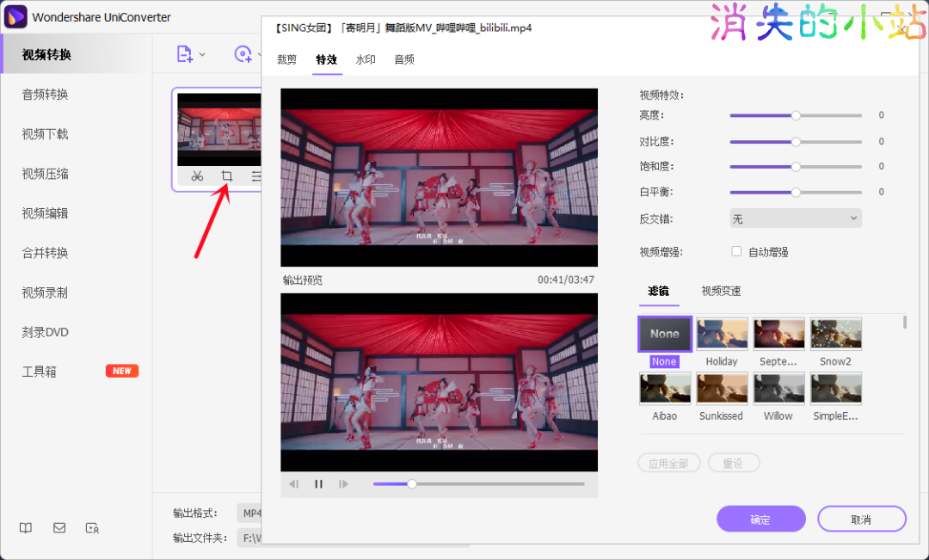Open the user guide book icon
929x560 pixels.
tap(26, 528)
